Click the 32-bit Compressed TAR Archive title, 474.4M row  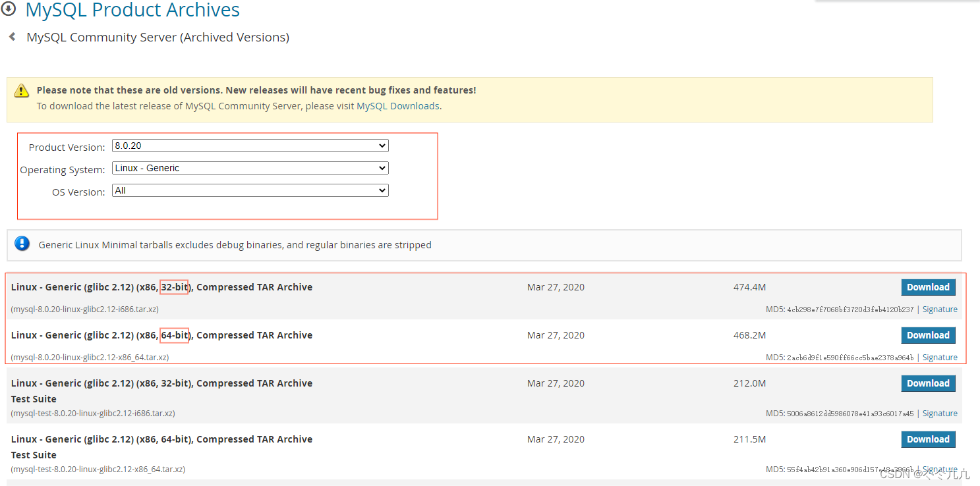point(161,287)
